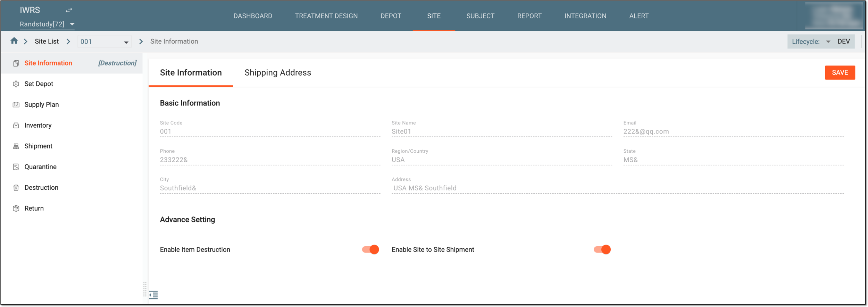The image size is (868, 307).
Task: Go to Inventory in the sidebar
Action: pyautogui.click(x=38, y=126)
